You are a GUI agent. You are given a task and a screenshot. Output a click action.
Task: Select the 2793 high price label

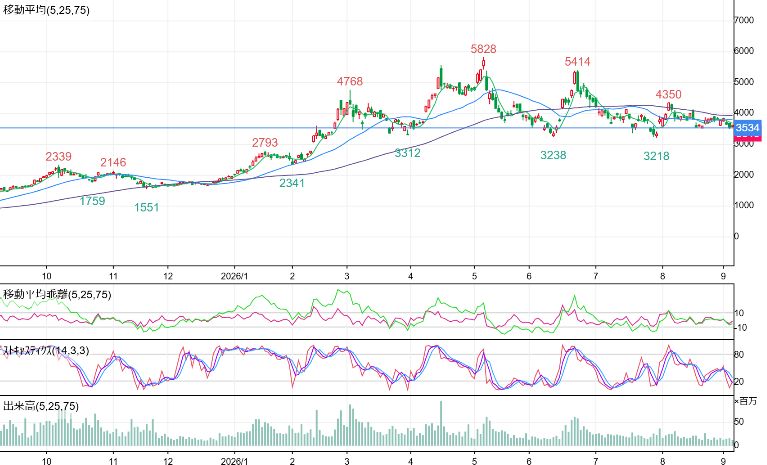click(x=265, y=143)
